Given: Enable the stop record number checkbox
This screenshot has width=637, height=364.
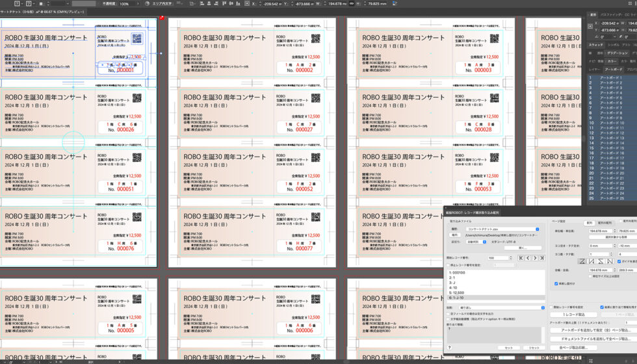Looking at the screenshot, I should point(448,265).
